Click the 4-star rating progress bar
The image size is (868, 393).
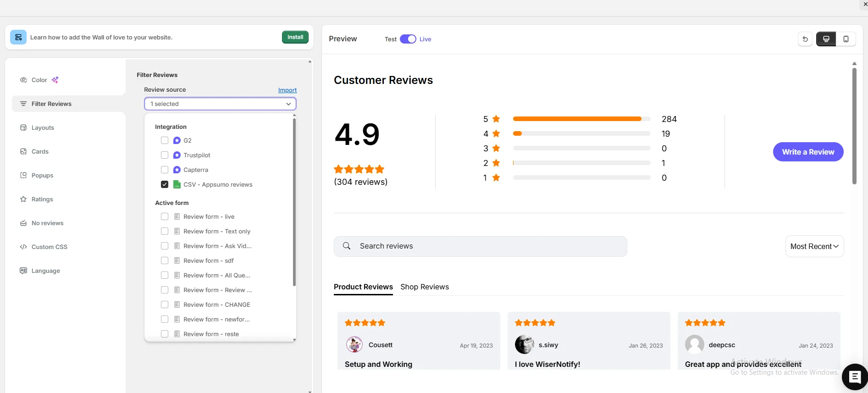(581, 133)
